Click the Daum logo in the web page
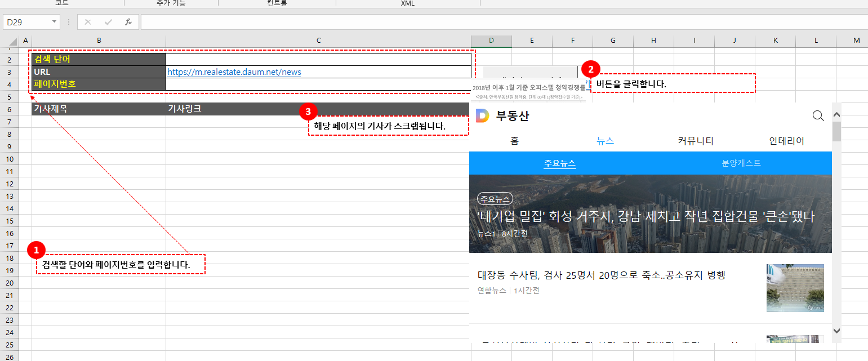 click(x=483, y=115)
